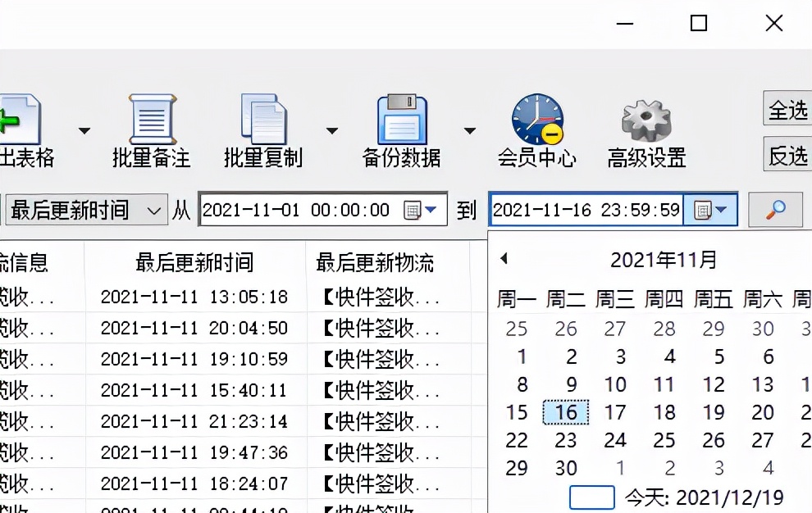Select date 16 in the November calendar
Image resolution: width=812 pixels, height=513 pixels.
tap(565, 412)
